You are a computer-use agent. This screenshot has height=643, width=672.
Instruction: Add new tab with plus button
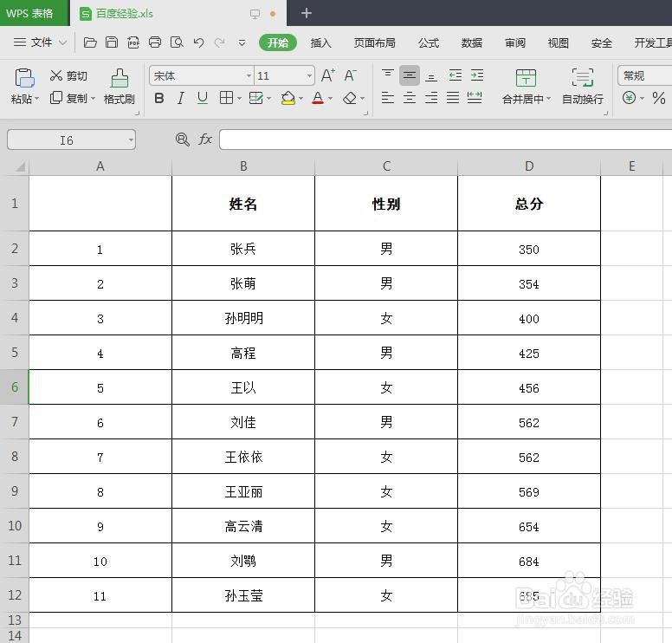tap(306, 13)
